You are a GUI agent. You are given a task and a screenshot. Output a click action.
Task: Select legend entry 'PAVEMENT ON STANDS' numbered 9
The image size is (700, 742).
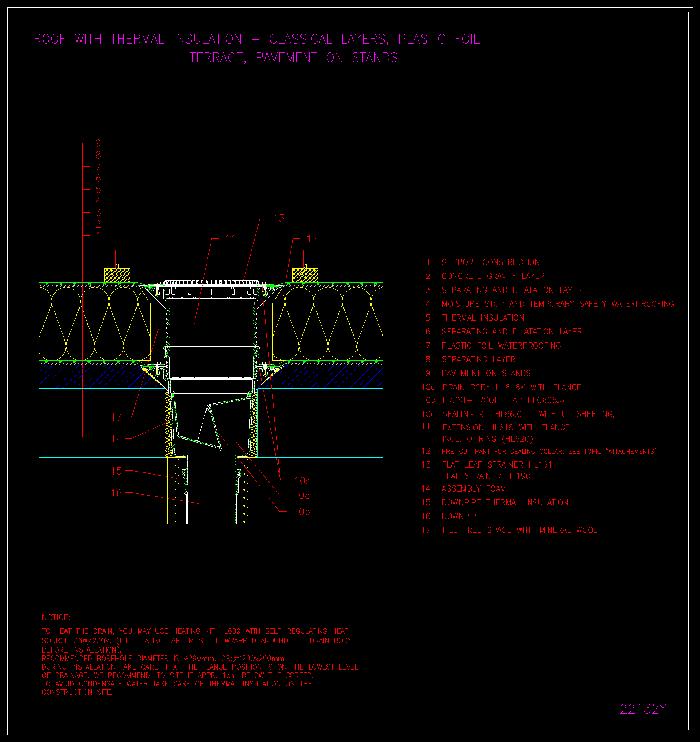(486, 373)
